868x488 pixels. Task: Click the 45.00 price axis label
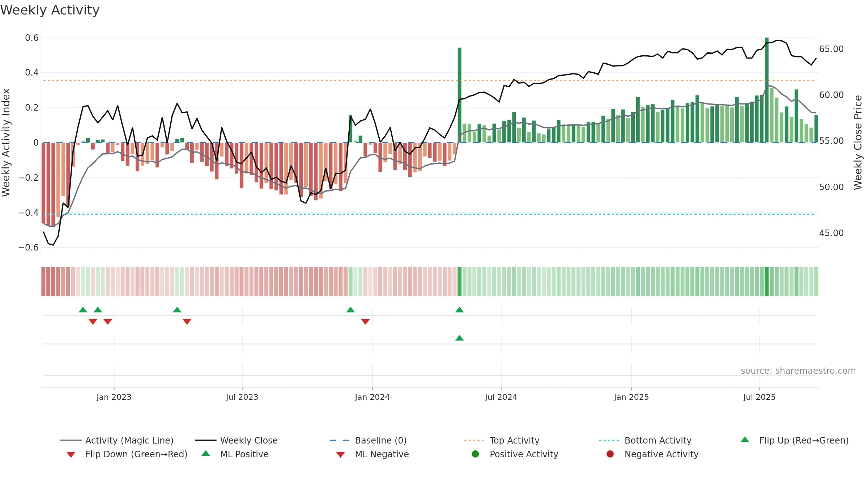click(x=831, y=233)
